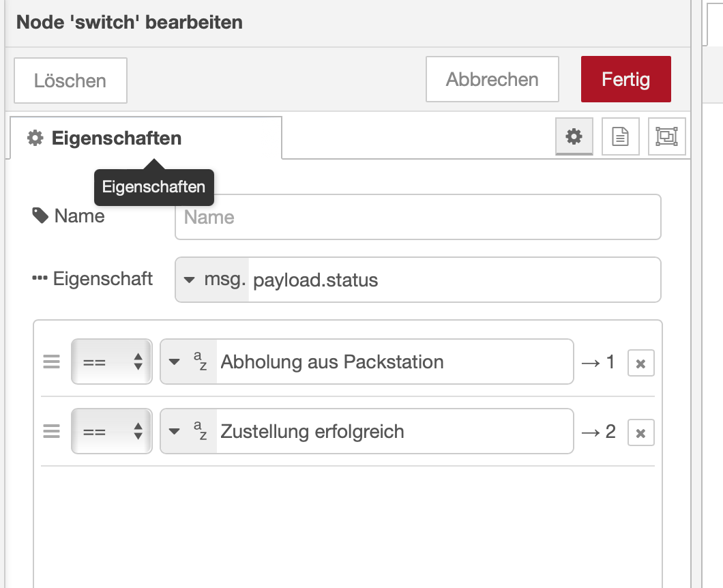Change the msg. property type dropdown
Viewport: 723px width, 588px height.
pyautogui.click(x=213, y=280)
